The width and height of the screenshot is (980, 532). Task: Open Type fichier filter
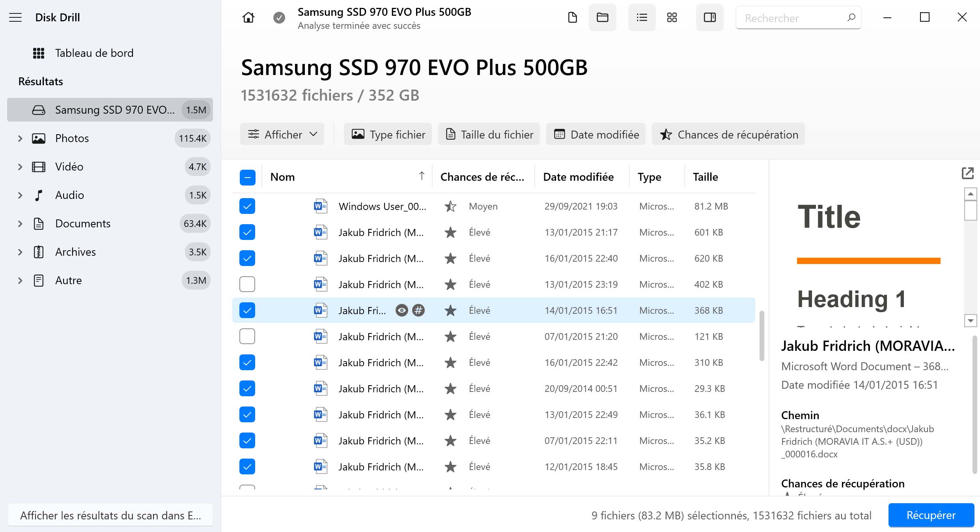pos(388,134)
